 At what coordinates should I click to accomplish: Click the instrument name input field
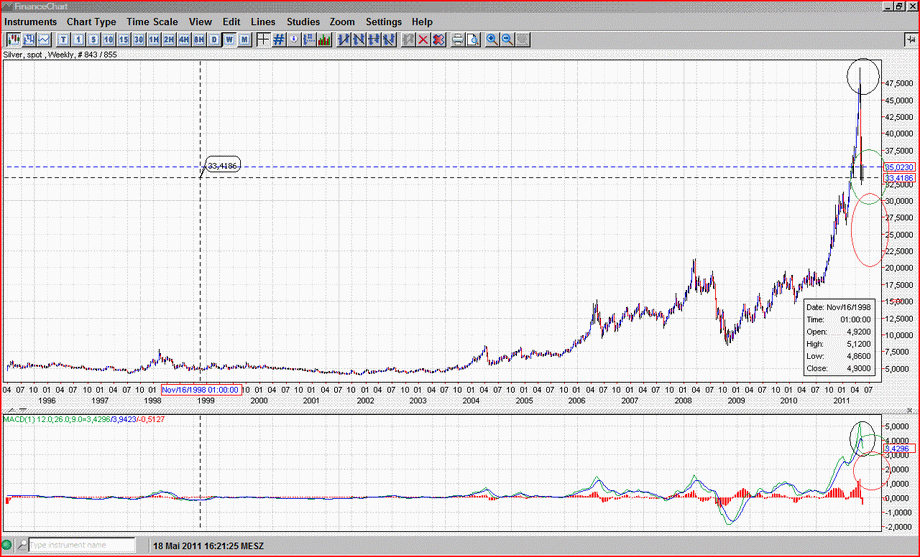click(x=82, y=545)
